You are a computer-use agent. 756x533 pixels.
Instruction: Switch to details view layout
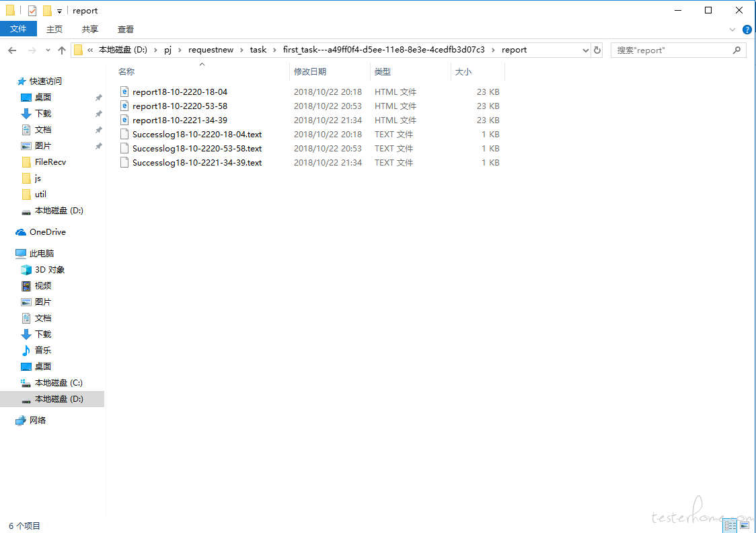(730, 526)
